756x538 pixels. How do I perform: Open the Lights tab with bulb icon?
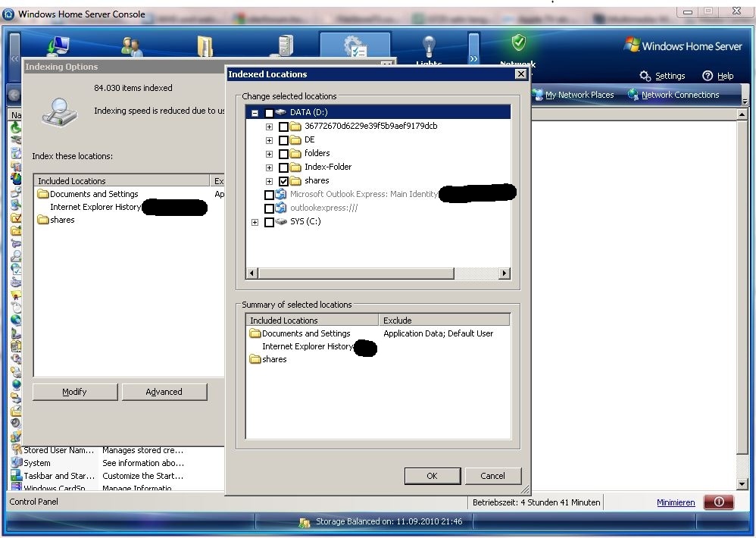point(429,47)
